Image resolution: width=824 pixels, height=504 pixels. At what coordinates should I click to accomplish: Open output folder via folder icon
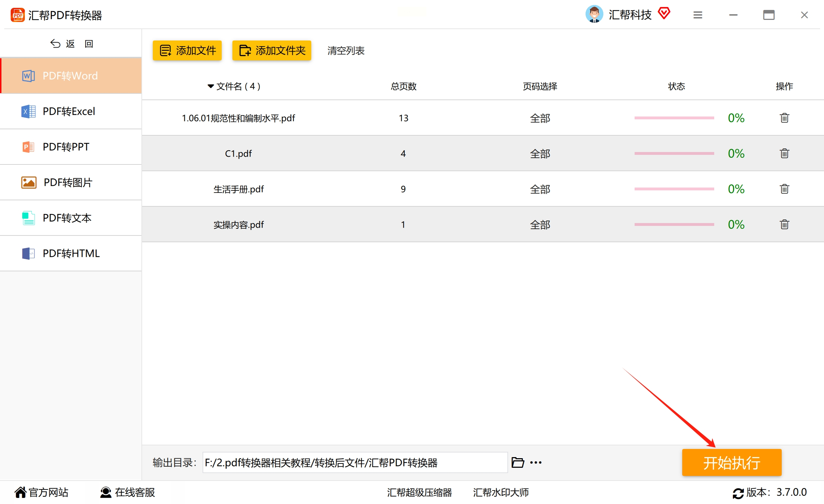pos(517,462)
